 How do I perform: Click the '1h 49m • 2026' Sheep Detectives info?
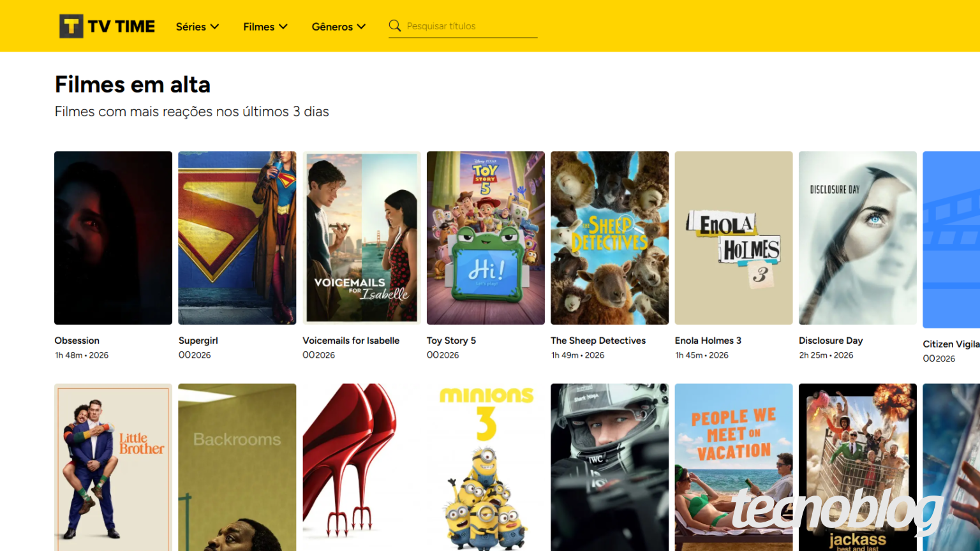tap(577, 355)
